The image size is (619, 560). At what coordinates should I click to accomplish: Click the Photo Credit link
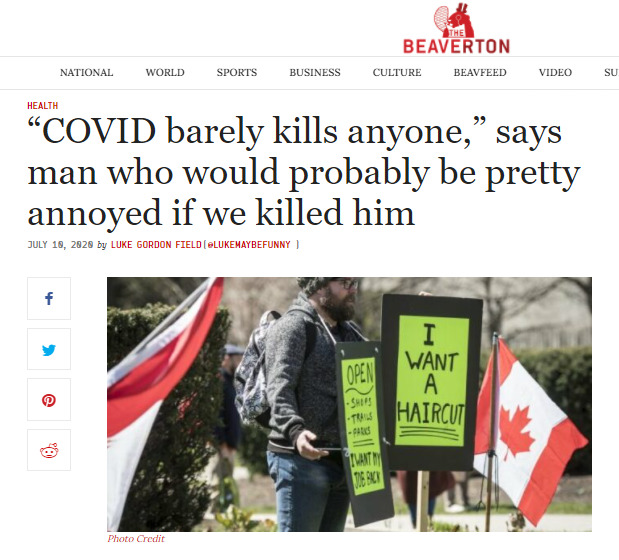[136, 539]
